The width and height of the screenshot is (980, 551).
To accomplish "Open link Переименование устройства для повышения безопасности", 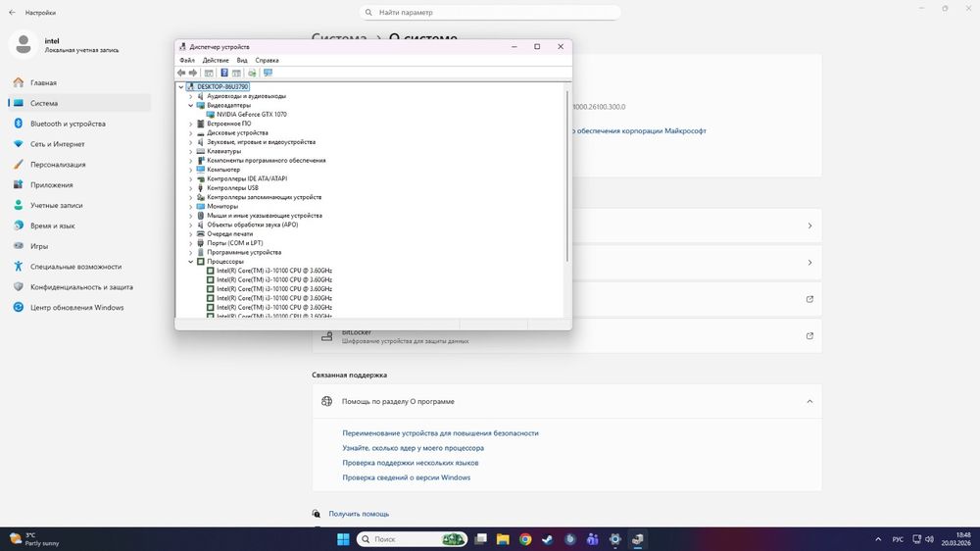I will pos(440,433).
